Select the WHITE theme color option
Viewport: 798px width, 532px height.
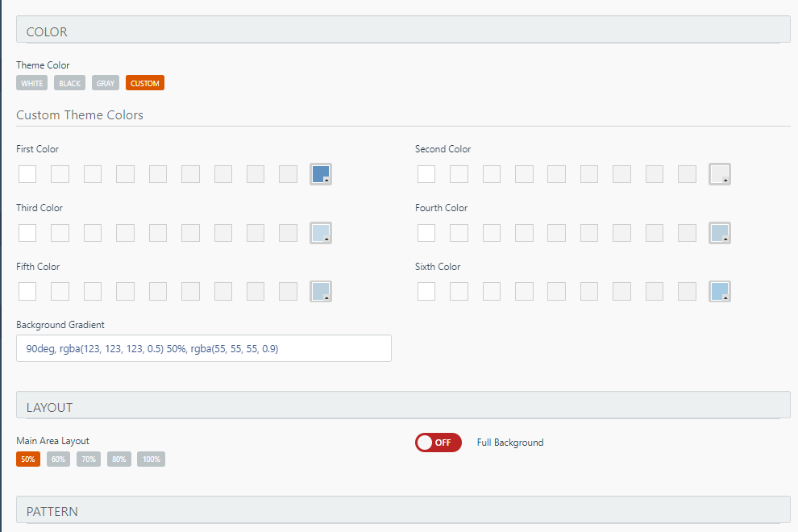(x=31, y=83)
